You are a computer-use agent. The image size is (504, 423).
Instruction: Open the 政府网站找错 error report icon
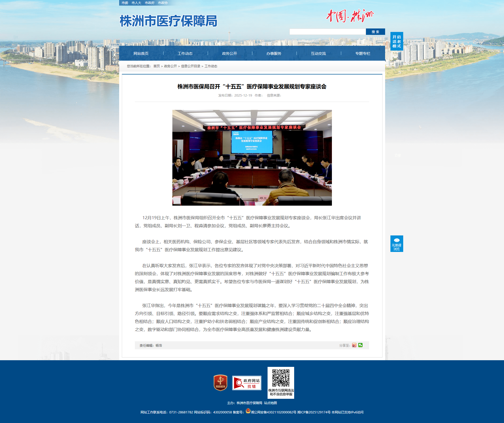pos(247,383)
